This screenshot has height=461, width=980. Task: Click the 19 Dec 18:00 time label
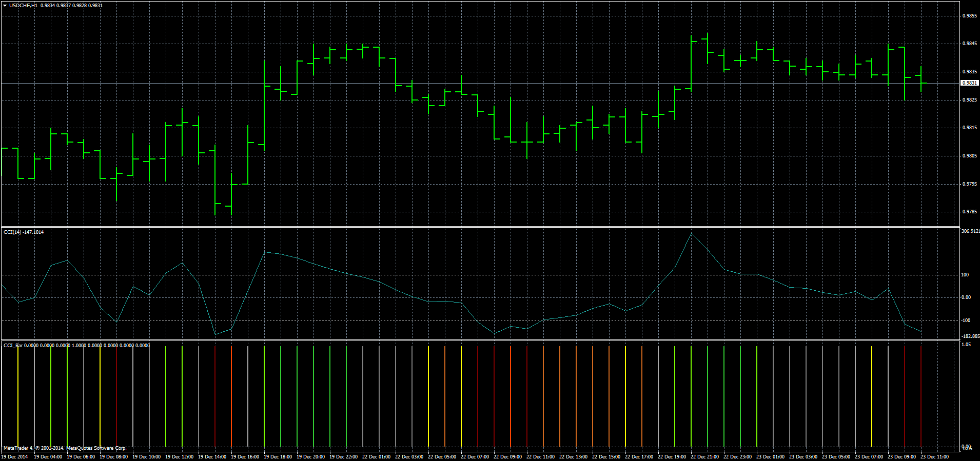[278, 456]
